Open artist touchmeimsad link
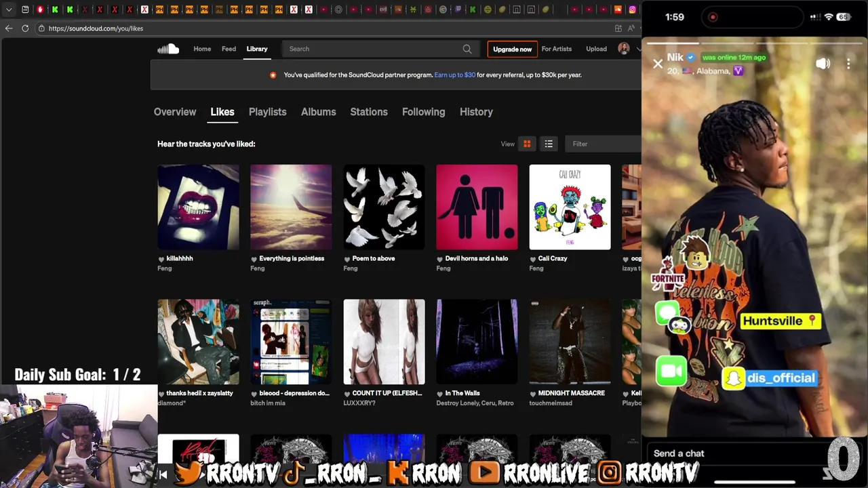 click(551, 403)
